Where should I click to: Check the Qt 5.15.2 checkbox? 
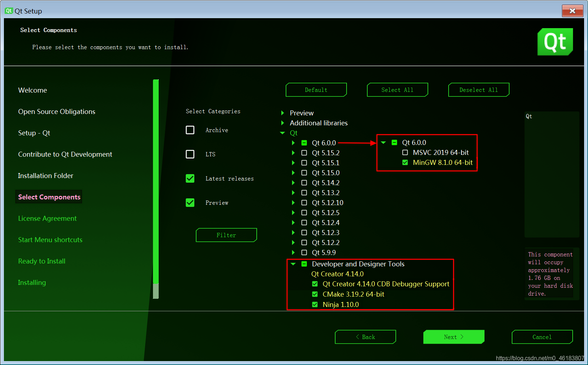coord(304,153)
